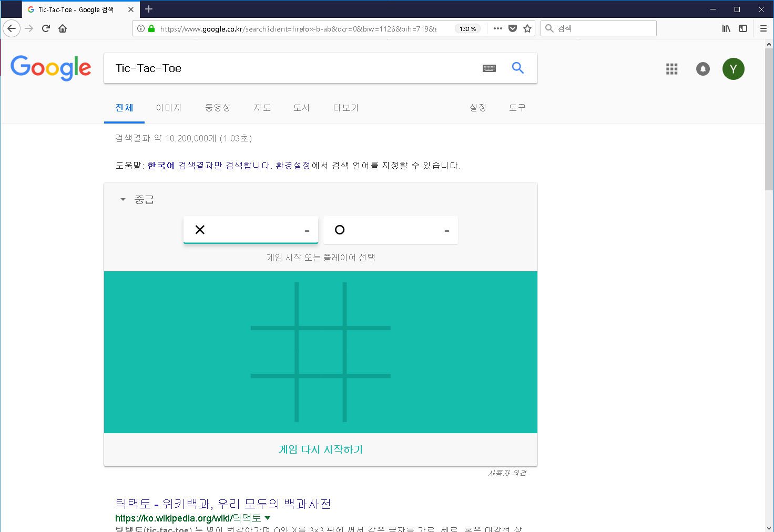The height and width of the screenshot is (532, 774).
Task: Open the Firefox hamburger menu
Action: [x=763, y=28]
